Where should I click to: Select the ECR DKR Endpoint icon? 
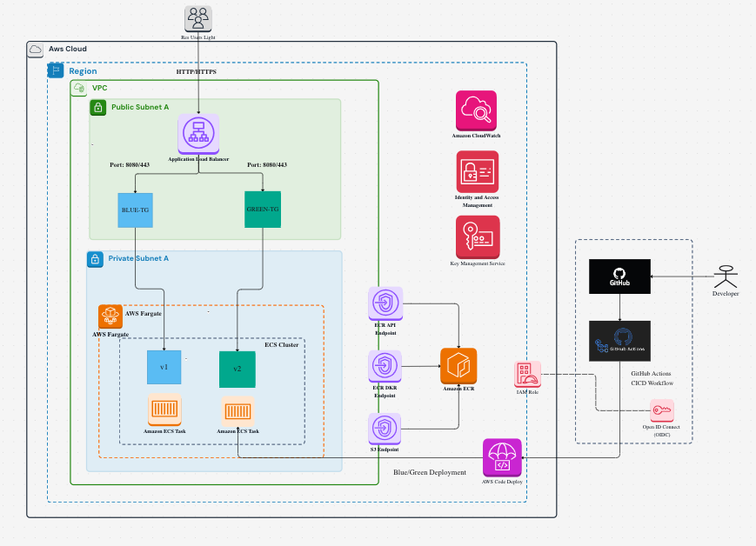(x=385, y=366)
